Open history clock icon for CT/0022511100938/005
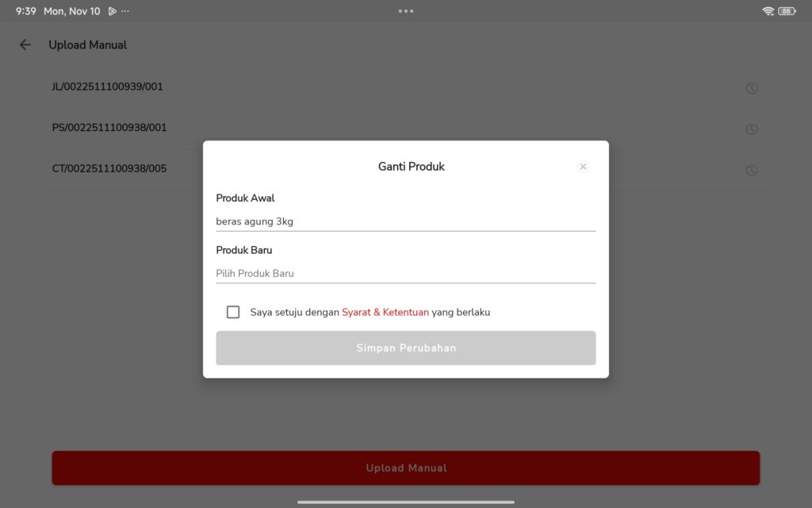Image resolution: width=812 pixels, height=508 pixels. (752, 170)
